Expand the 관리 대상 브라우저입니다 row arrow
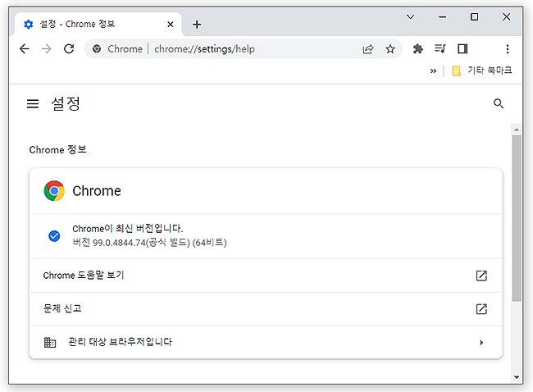The image size is (533, 392). click(x=481, y=342)
